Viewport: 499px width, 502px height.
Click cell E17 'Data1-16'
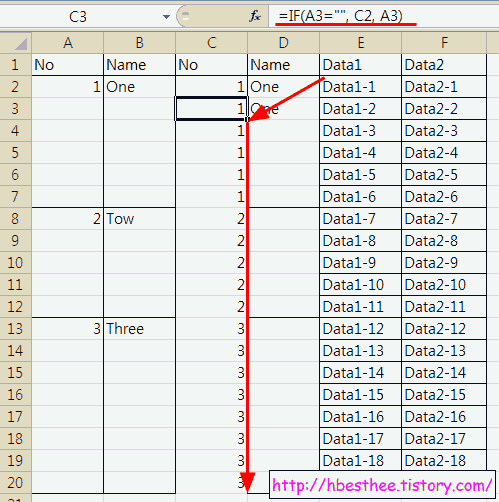(x=361, y=417)
